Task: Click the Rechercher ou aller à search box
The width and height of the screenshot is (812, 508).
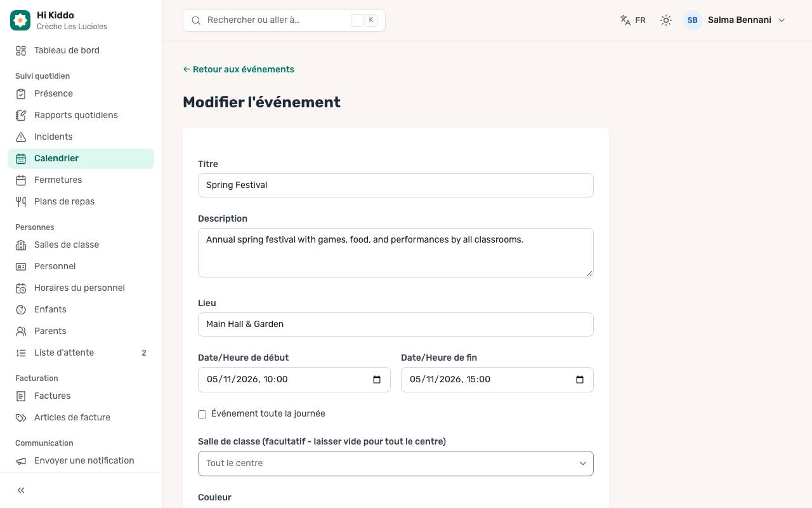Action: point(284,20)
